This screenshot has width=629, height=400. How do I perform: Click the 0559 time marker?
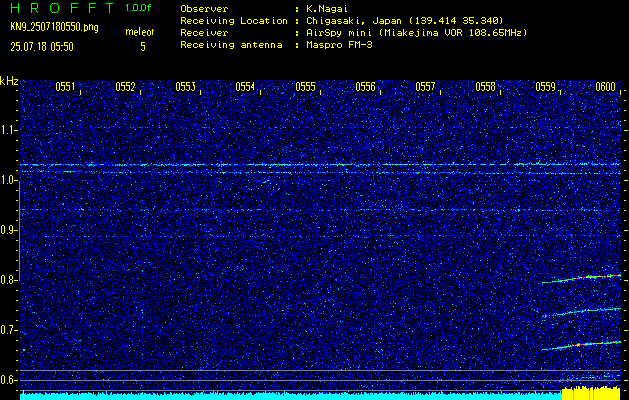(x=545, y=87)
